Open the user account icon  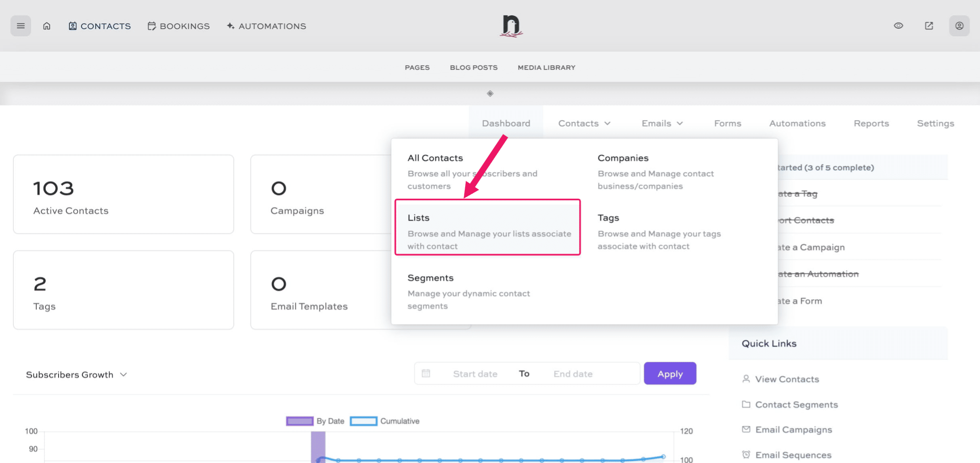point(959,26)
